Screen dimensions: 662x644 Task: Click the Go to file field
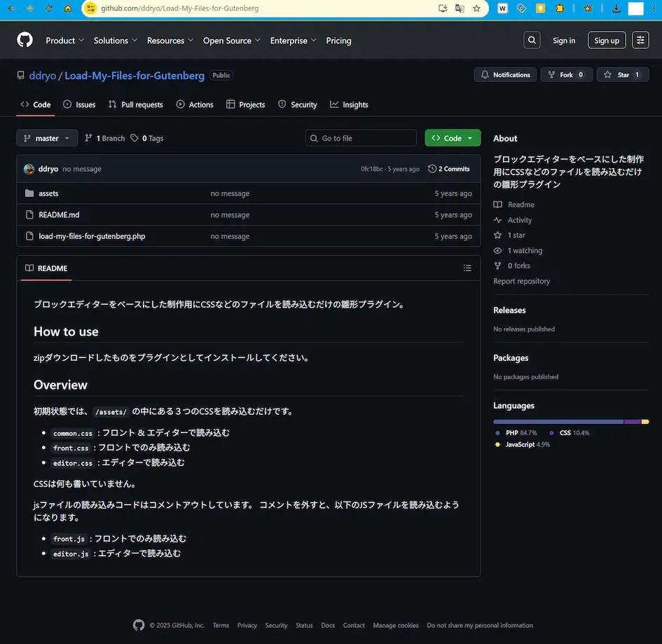click(x=361, y=138)
